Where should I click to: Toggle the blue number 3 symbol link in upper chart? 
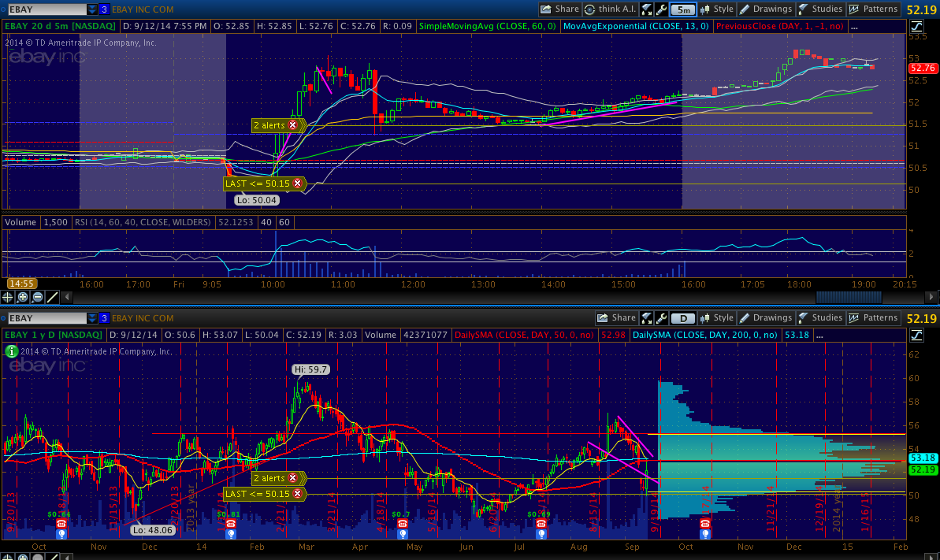coord(106,9)
